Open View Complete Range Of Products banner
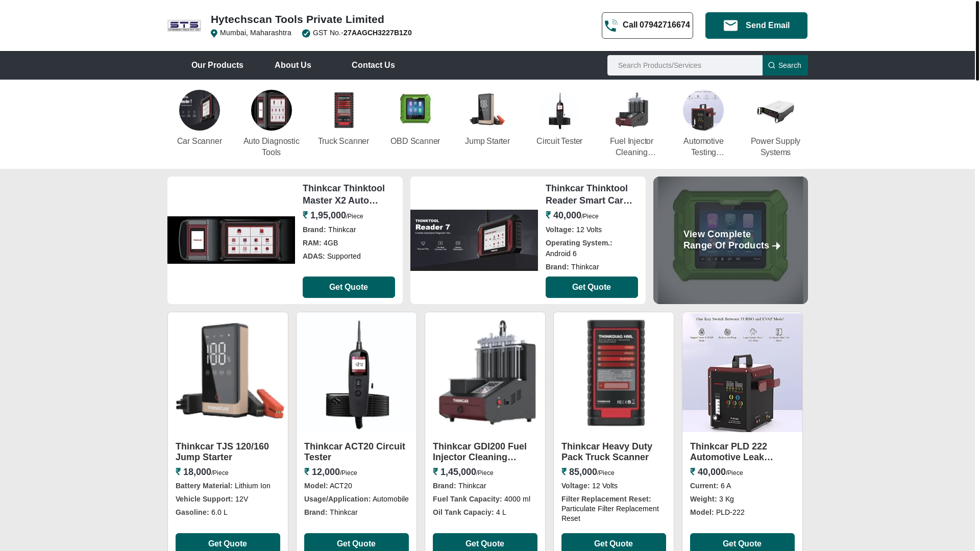This screenshot has width=980, height=551. (x=730, y=240)
